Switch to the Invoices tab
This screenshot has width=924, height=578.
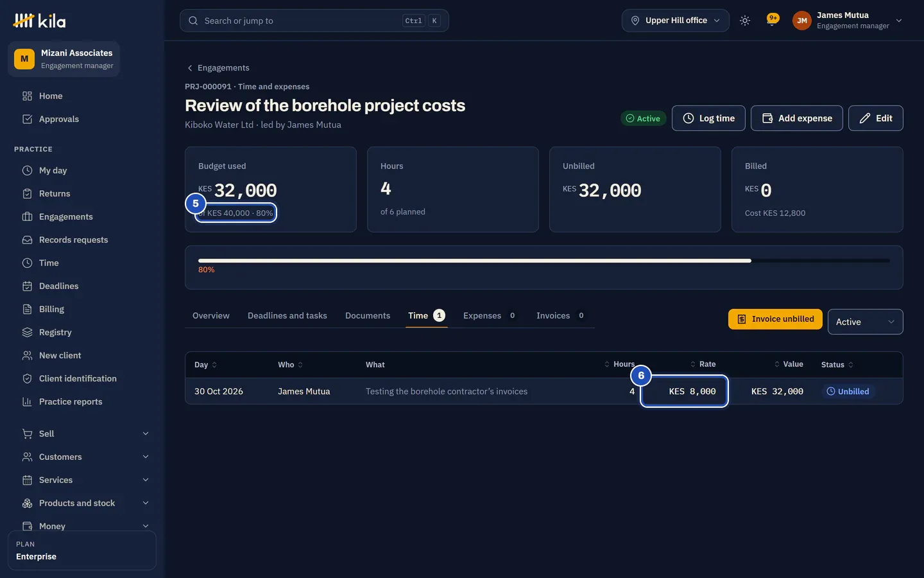(561, 315)
